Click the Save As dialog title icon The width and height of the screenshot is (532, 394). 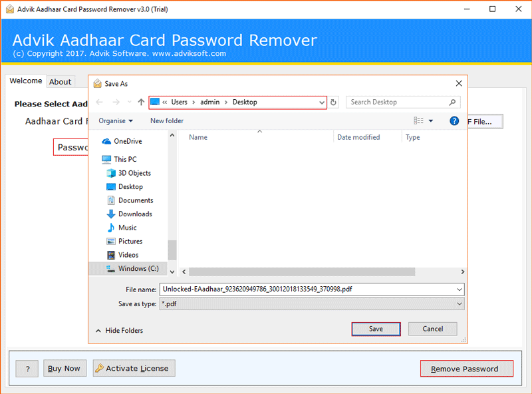click(x=97, y=83)
